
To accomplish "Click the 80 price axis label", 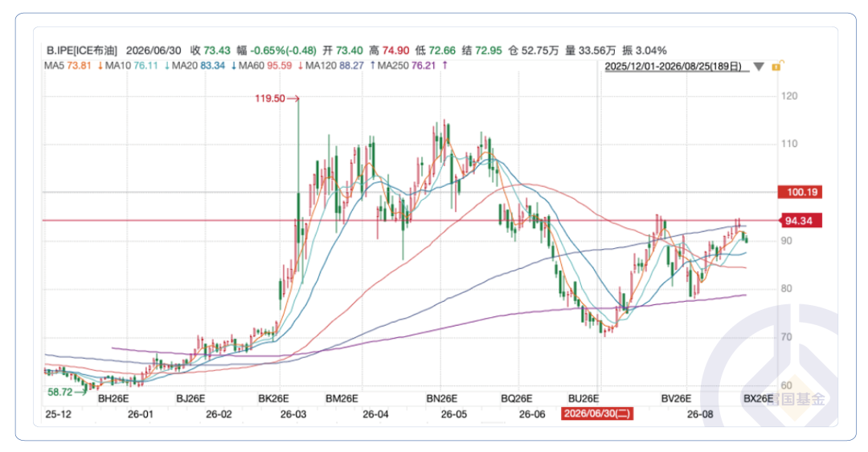I will click(787, 288).
